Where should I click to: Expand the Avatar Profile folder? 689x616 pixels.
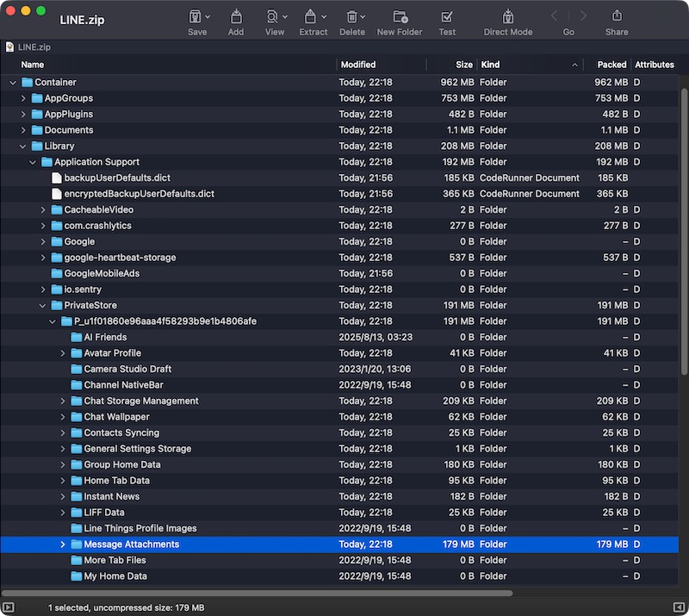(x=63, y=353)
